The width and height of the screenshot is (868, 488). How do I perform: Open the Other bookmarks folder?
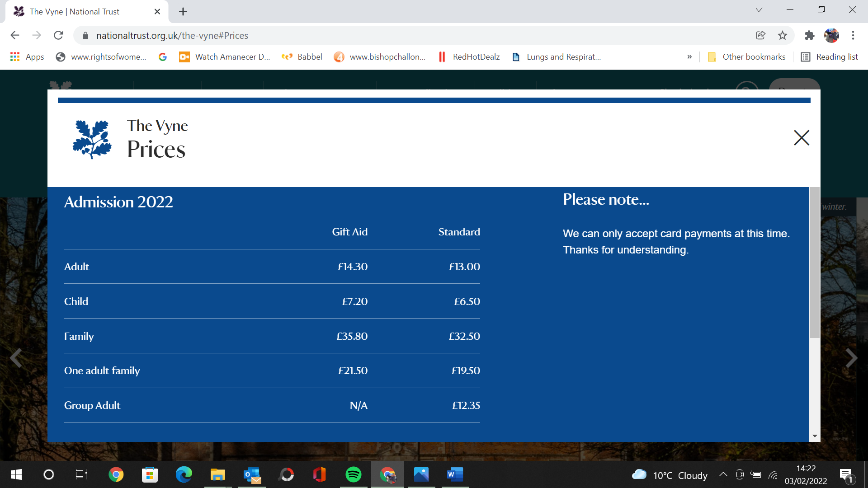747,57
